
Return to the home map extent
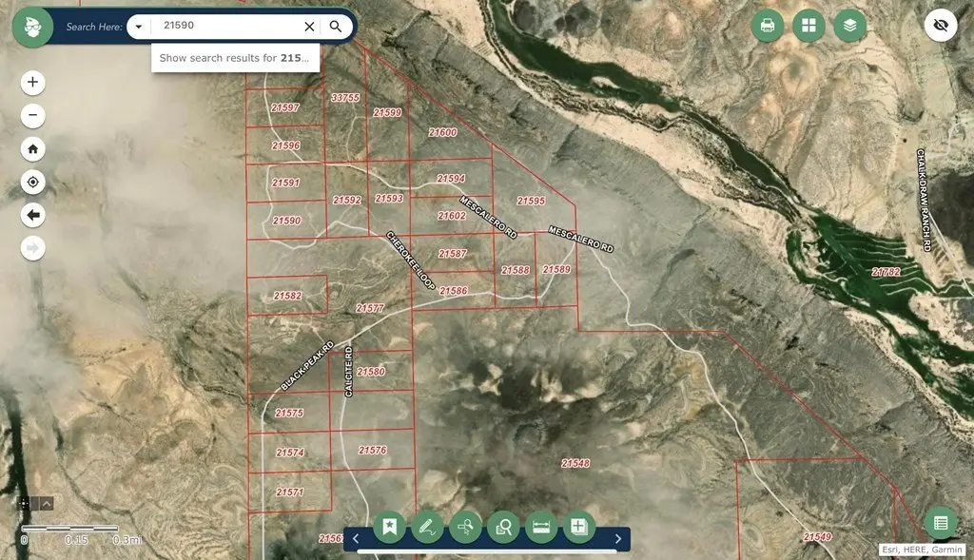[x=33, y=148]
